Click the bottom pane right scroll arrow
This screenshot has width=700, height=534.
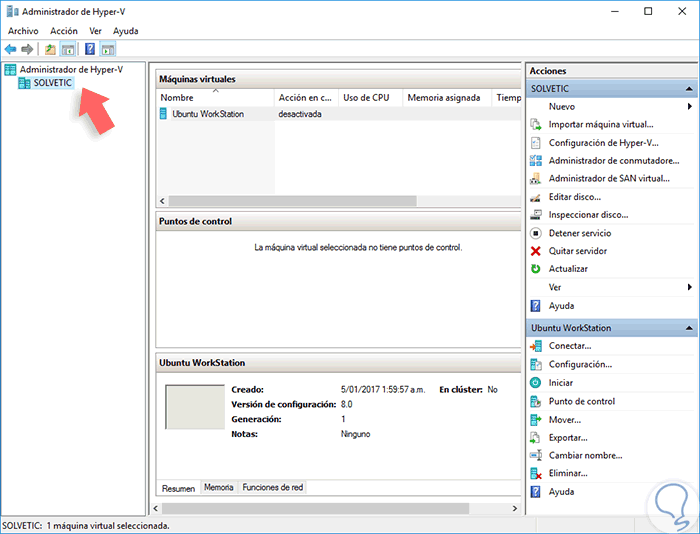coord(515,509)
